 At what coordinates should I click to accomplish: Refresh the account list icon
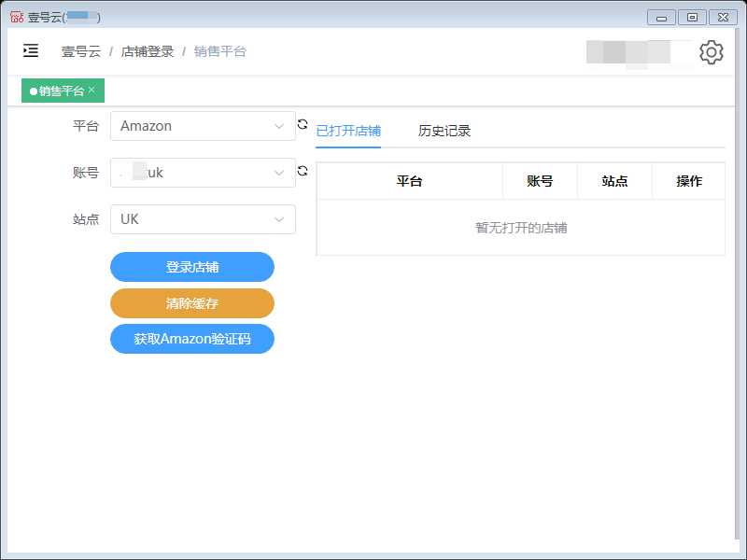click(303, 171)
